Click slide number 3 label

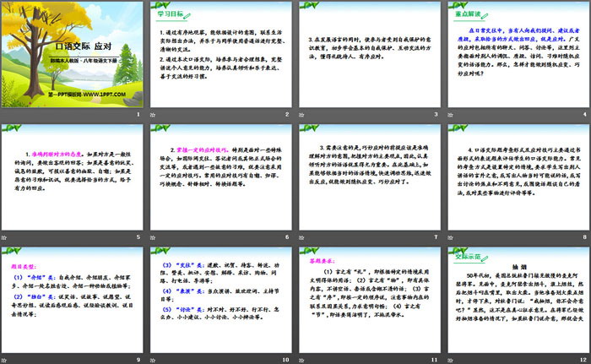coord(436,114)
